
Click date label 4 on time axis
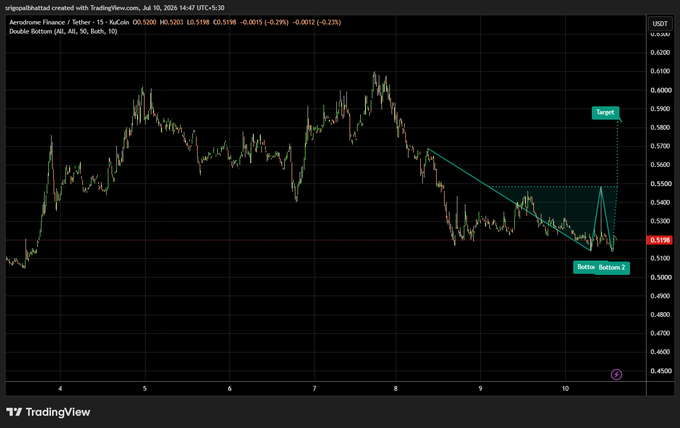(x=60, y=389)
